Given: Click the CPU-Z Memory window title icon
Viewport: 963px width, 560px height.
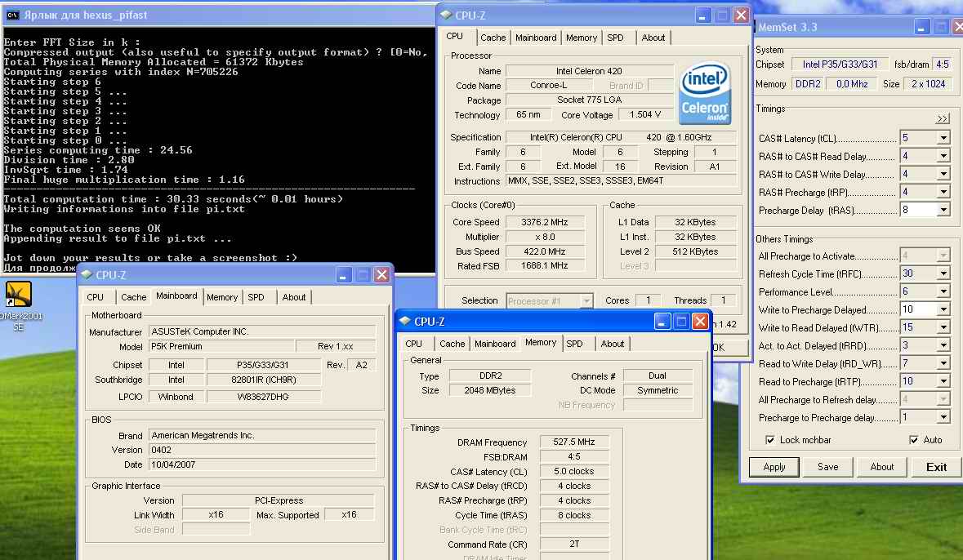Looking at the screenshot, I should [405, 321].
